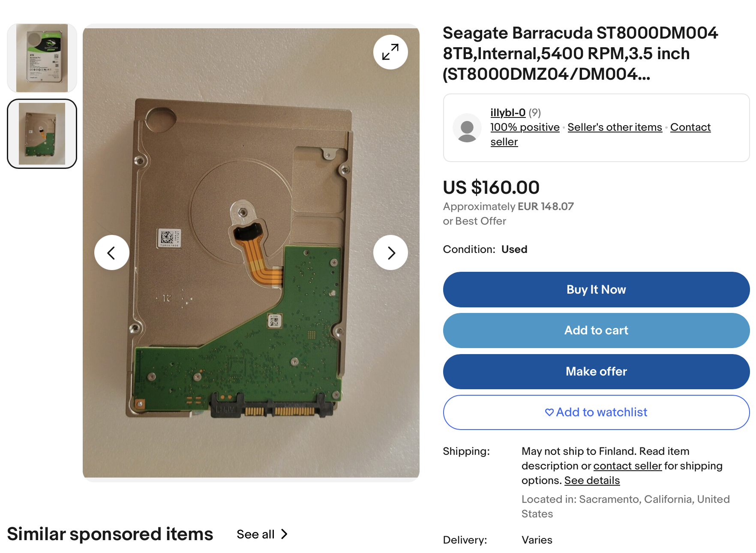This screenshot has height=553, width=756.
Task: Open the contact seller link under Shipping
Action: [627, 466]
